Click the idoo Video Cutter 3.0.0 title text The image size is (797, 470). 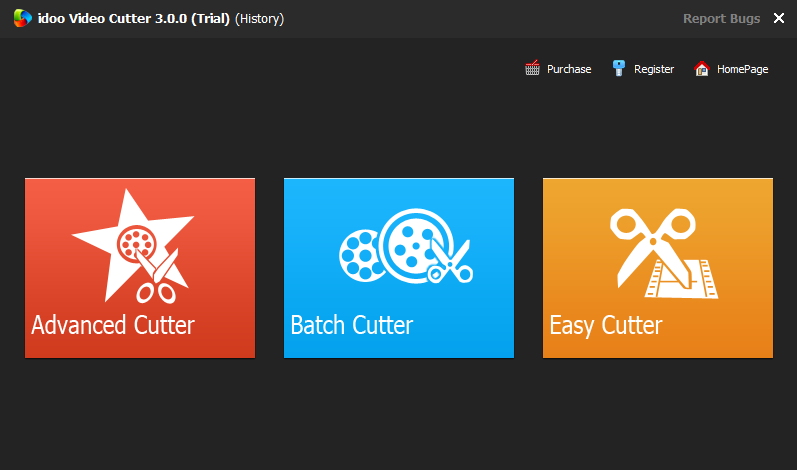click(134, 19)
